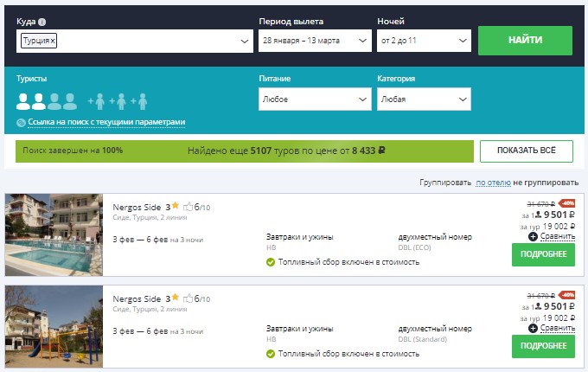Add the third child tourist icon
Image resolution: width=588 pixels, height=372 pixels.
click(141, 100)
